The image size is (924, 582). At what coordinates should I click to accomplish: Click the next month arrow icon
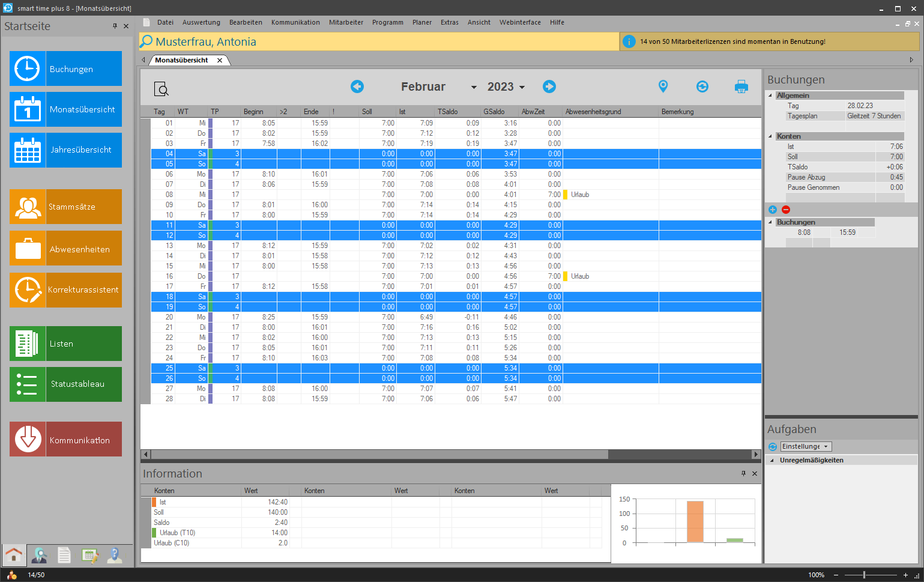pyautogui.click(x=549, y=86)
